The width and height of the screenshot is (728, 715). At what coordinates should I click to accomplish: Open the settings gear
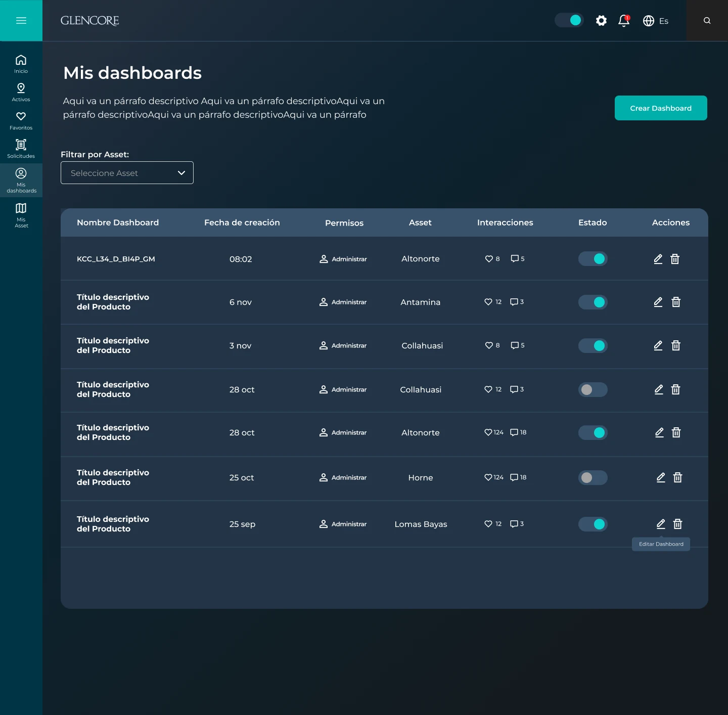coord(601,21)
